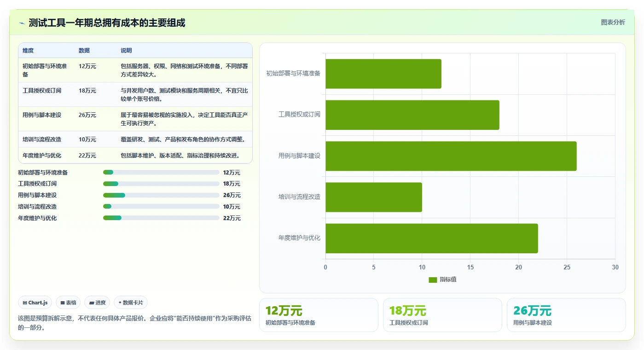
Task: Click the 年度维护与优化 chart bar
Action: tap(432, 238)
